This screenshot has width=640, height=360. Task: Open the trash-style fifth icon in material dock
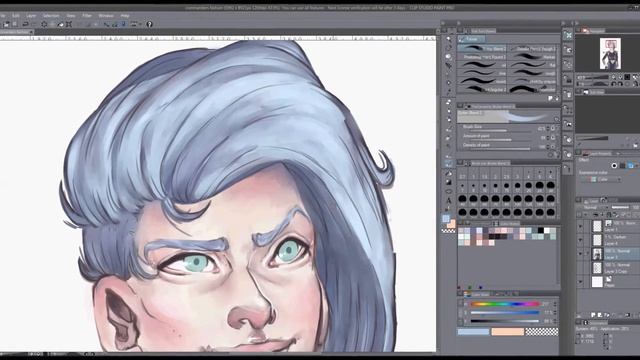(568, 95)
